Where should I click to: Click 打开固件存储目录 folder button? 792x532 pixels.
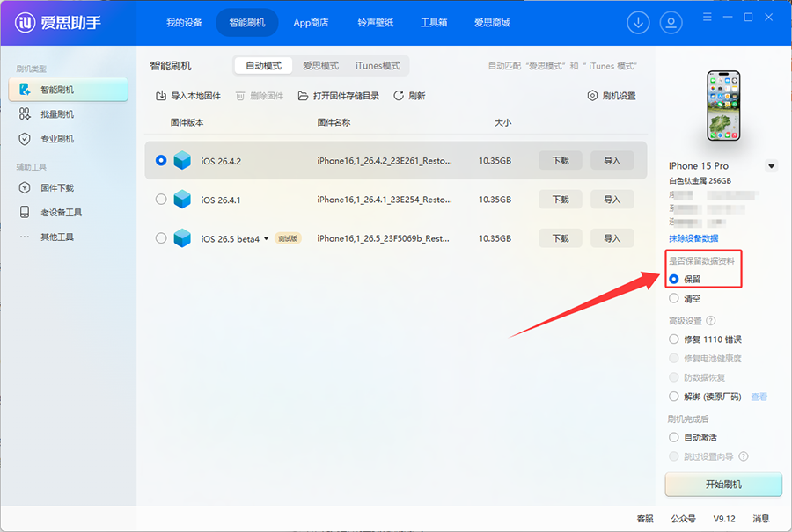[x=339, y=96]
